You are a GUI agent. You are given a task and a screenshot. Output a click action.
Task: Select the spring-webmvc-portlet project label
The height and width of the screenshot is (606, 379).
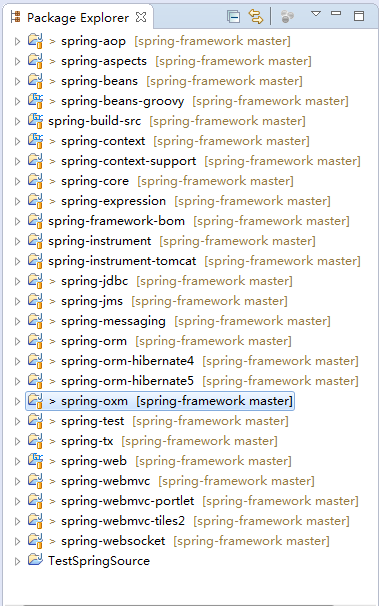click(x=127, y=501)
